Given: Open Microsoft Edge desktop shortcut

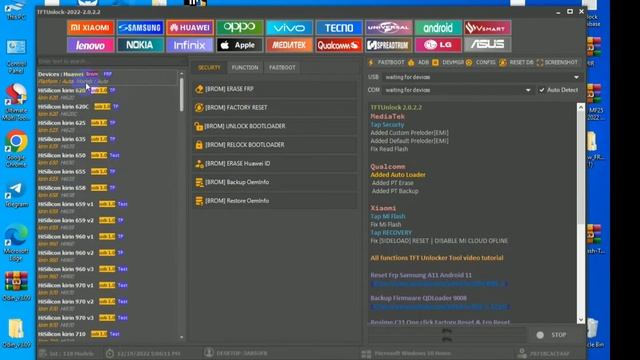Looking at the screenshot, I should click(x=16, y=243).
